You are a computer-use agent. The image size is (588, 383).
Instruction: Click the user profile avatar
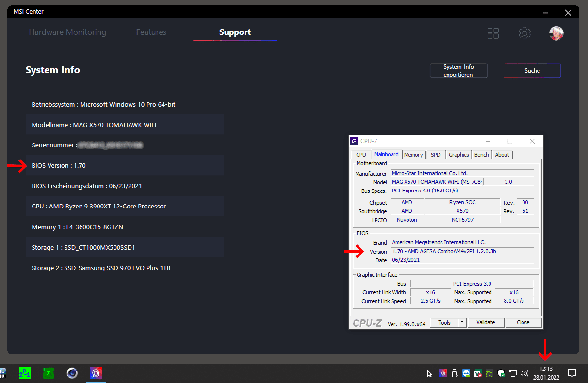556,33
